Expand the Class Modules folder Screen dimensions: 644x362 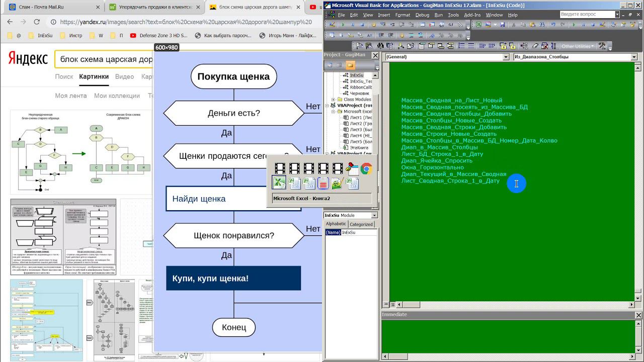333,100
